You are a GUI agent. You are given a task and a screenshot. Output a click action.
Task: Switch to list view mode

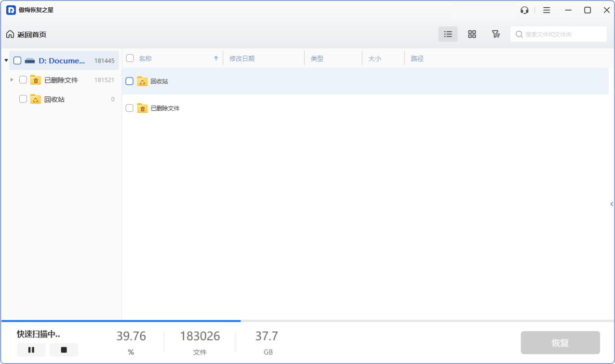pos(448,34)
